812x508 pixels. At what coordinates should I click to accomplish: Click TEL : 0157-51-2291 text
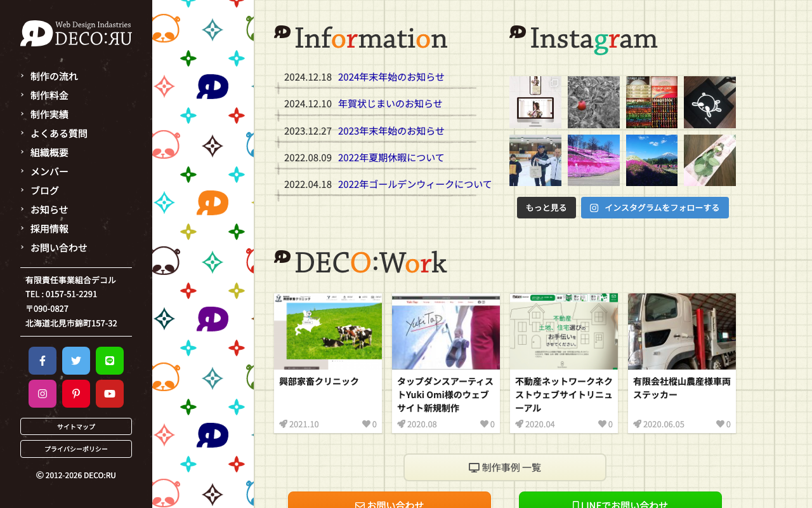click(x=61, y=294)
